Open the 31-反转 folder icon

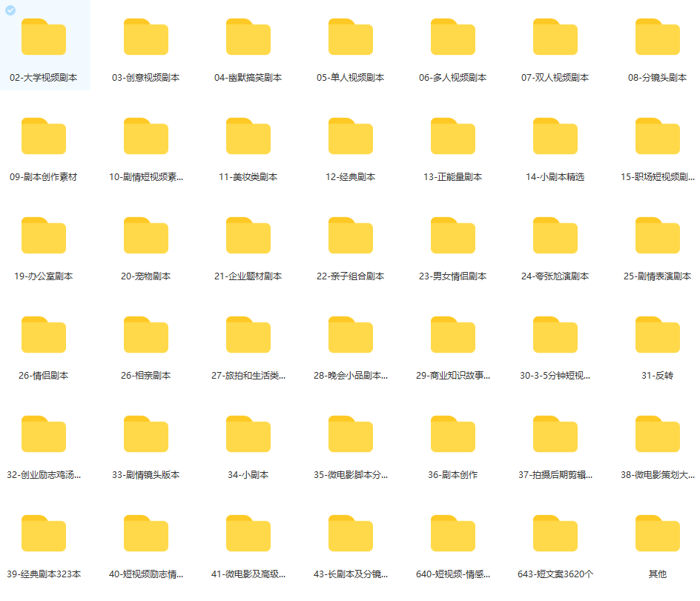(658, 335)
